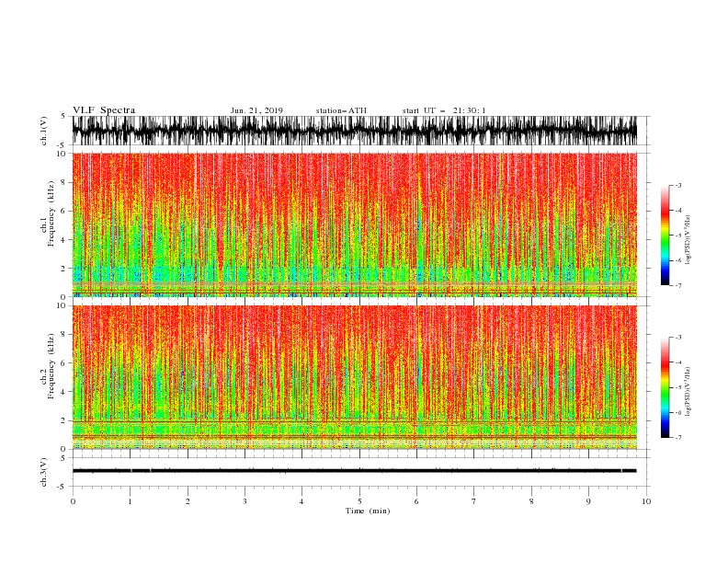Click the date "Jun. 21, 2019"
Image resolution: width=728 pixels, height=563 pixels.
pyautogui.click(x=256, y=110)
